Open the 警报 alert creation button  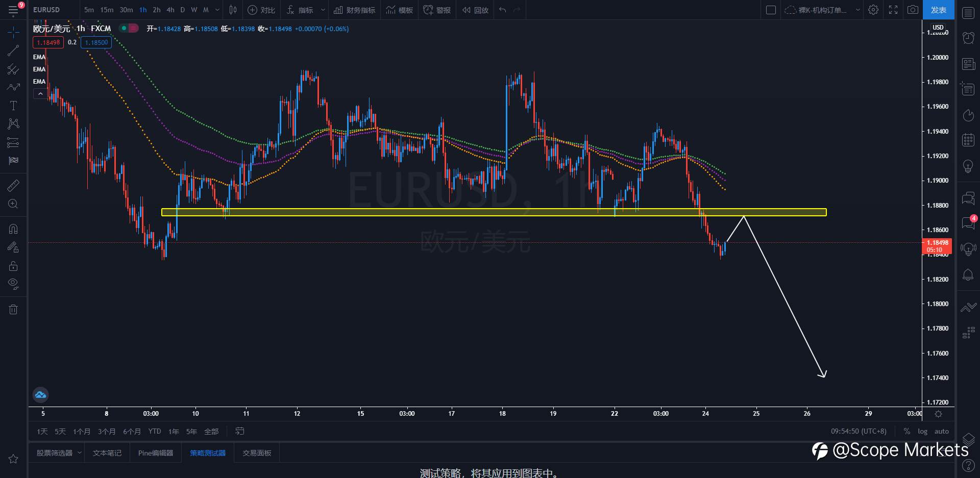437,10
